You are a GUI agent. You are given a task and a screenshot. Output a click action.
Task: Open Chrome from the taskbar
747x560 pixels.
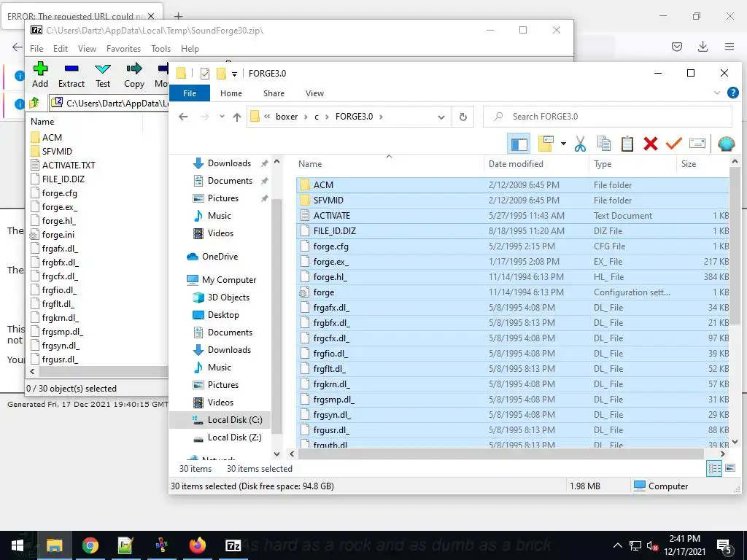pyautogui.click(x=90, y=545)
